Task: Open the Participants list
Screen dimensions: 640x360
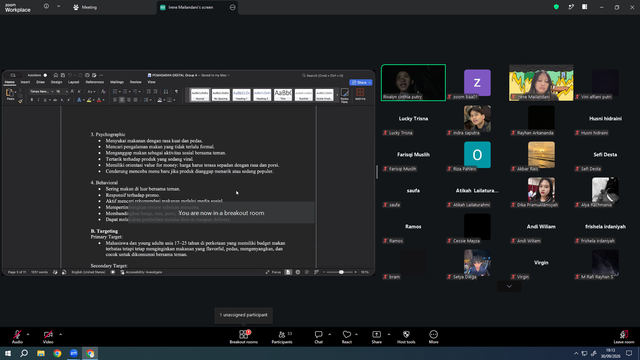Action: (x=282, y=337)
